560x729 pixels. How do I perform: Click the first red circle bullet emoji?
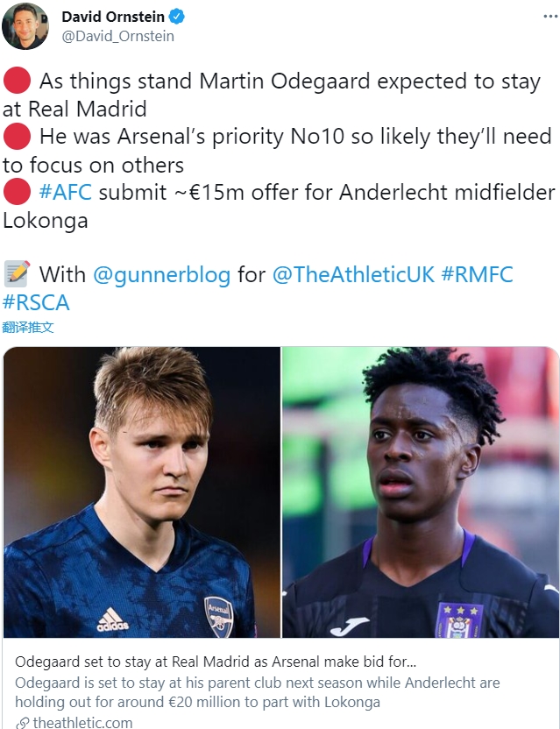(18, 81)
